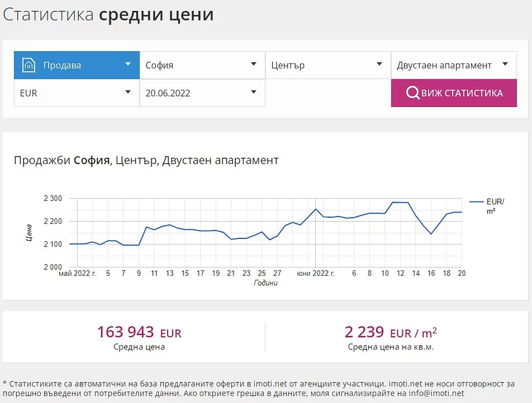Open the 20.06.2022 date dropdown
The width and height of the screenshot is (532, 403).
(202, 93)
